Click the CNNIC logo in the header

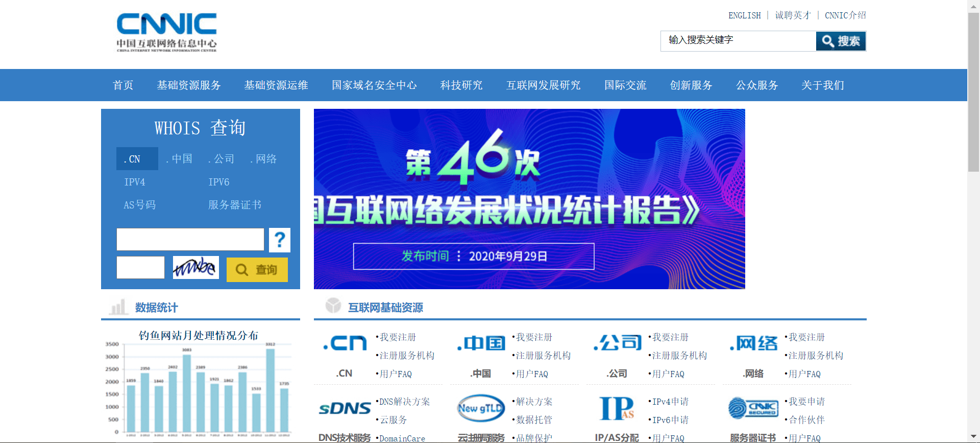coord(166,32)
